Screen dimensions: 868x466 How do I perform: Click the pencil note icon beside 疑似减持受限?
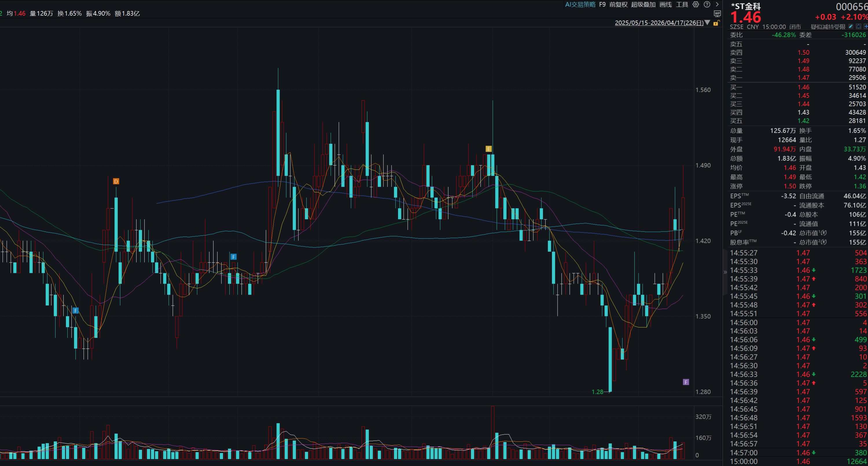[851, 26]
